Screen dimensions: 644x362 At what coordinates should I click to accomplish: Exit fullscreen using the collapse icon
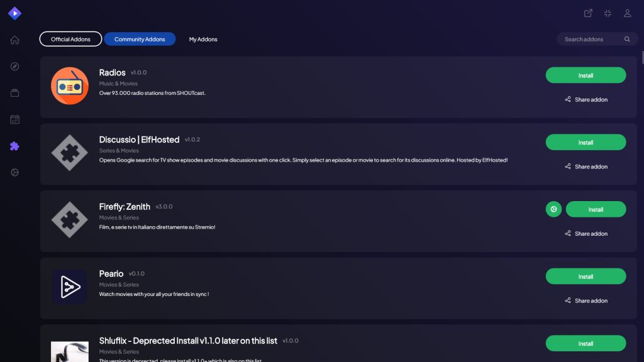pos(608,13)
